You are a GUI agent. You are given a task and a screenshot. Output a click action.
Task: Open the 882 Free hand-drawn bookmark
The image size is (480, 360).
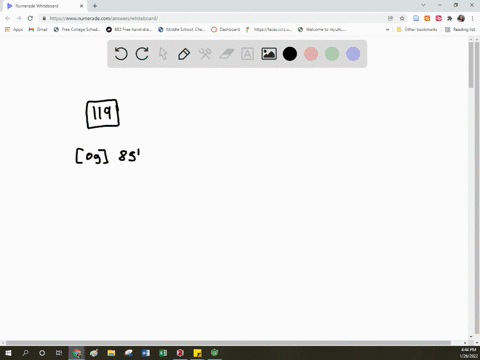coord(129,29)
